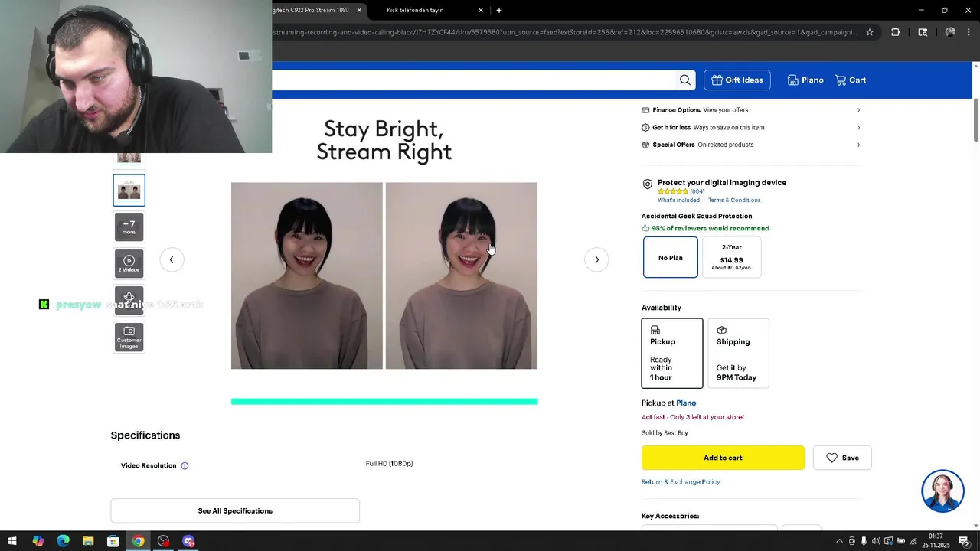Show the previous product image
Screen dimensions: 980x551
tap(171, 259)
